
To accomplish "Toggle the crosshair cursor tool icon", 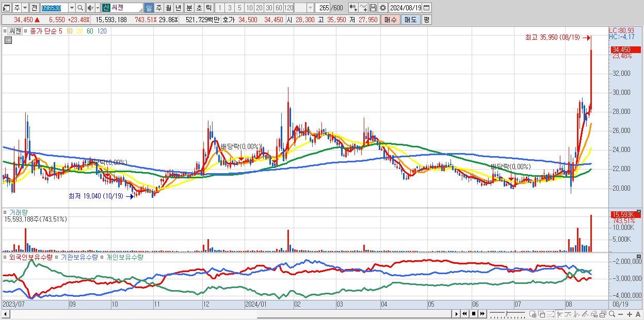I will (x=559, y=314).
